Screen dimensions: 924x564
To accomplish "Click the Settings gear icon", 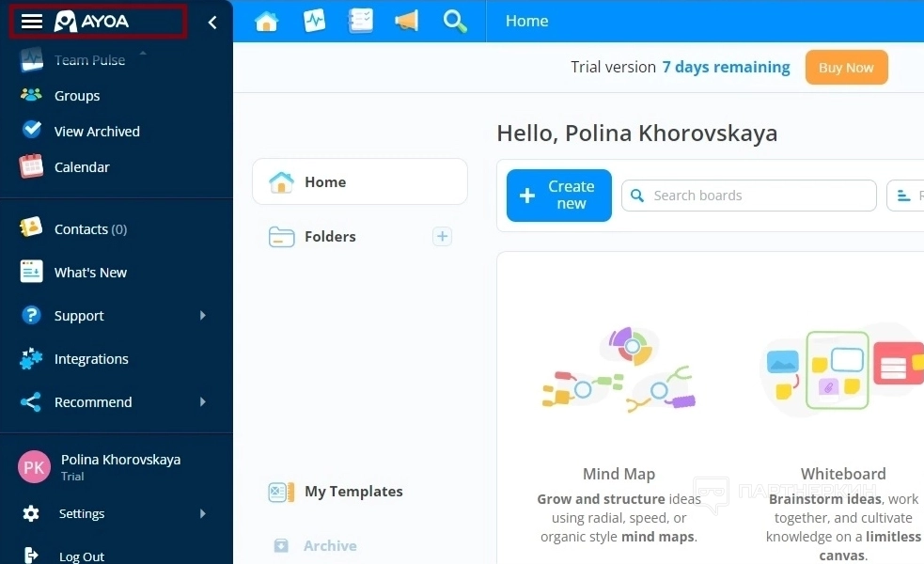I will pyautogui.click(x=31, y=513).
